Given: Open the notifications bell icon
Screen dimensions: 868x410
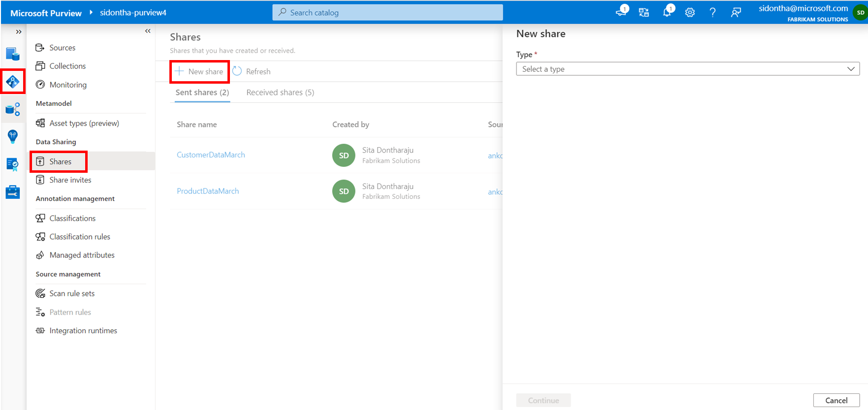Looking at the screenshot, I should (x=667, y=13).
